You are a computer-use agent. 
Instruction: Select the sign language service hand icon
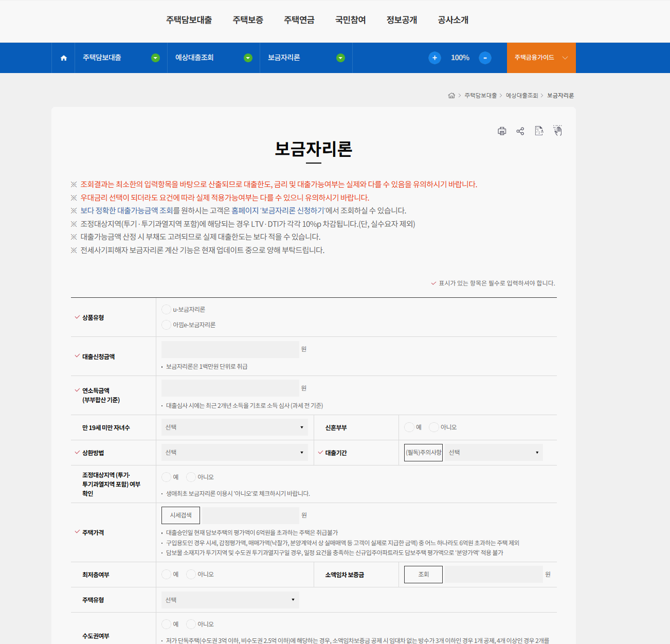coord(557,131)
